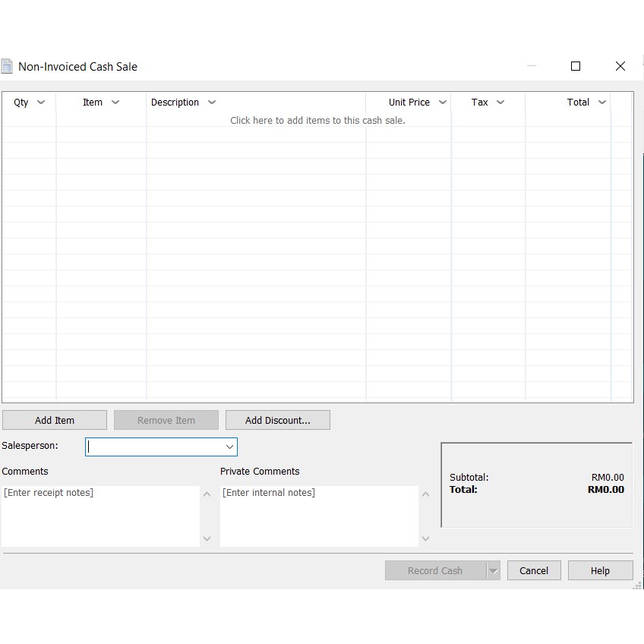The height and width of the screenshot is (644, 644).
Task: Click into the receipt notes Comments field
Action: 100,516
